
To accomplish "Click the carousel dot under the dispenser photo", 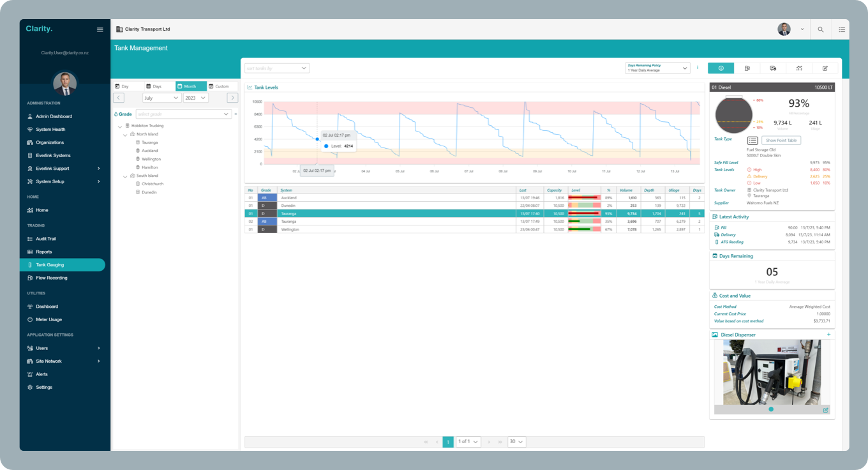I will tap(771, 409).
